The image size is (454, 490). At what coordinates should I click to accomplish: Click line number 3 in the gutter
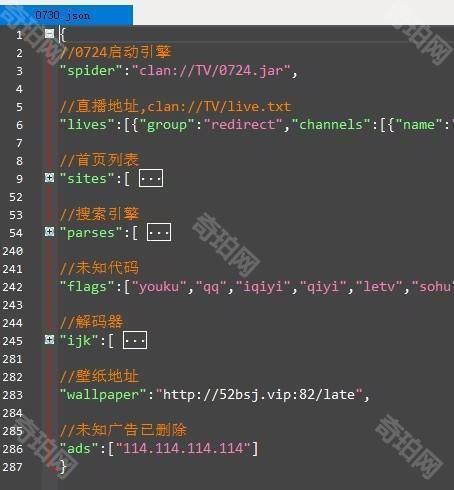point(19,71)
